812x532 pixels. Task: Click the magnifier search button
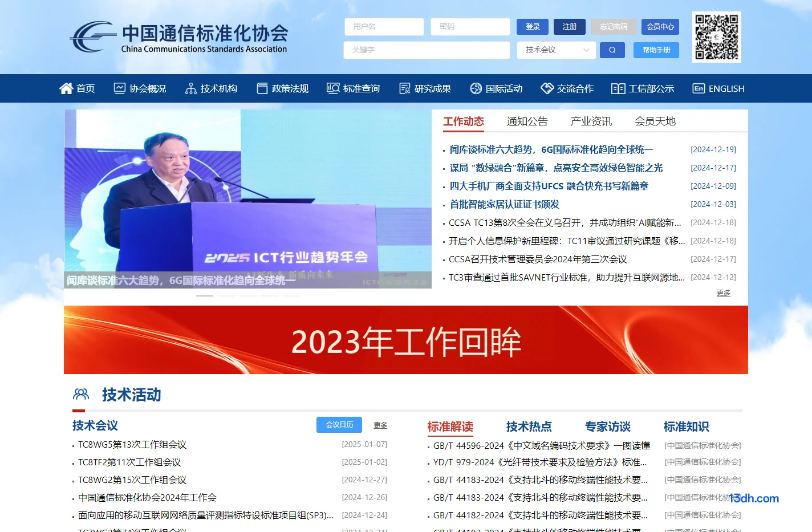pyautogui.click(x=612, y=50)
